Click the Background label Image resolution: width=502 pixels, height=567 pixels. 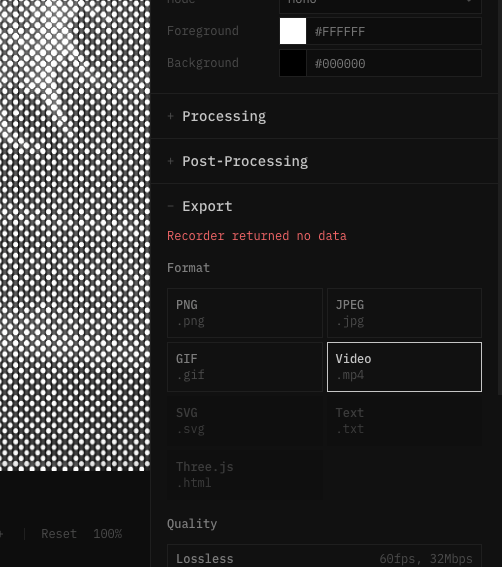(x=203, y=63)
